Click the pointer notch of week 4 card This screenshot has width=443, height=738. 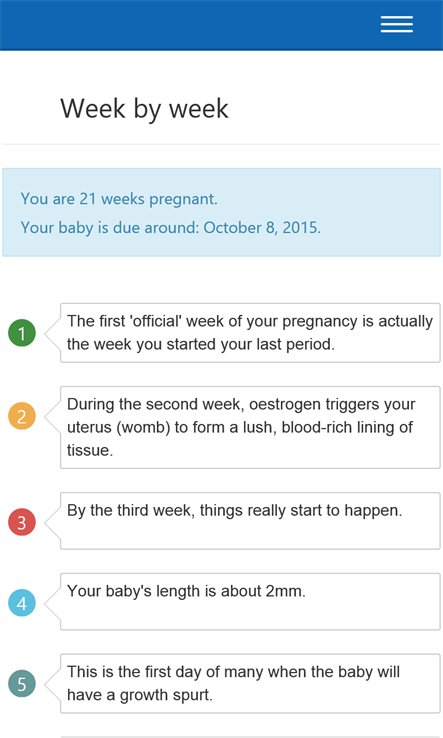(53, 603)
